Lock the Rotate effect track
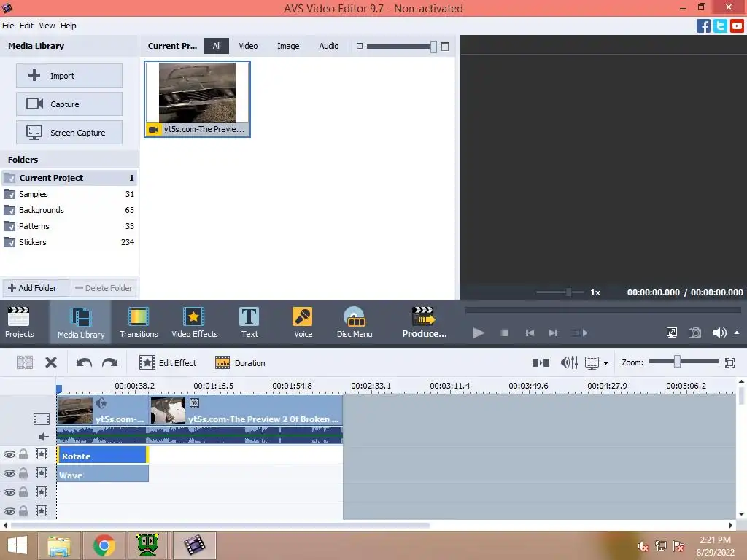747x560 pixels. point(23,454)
